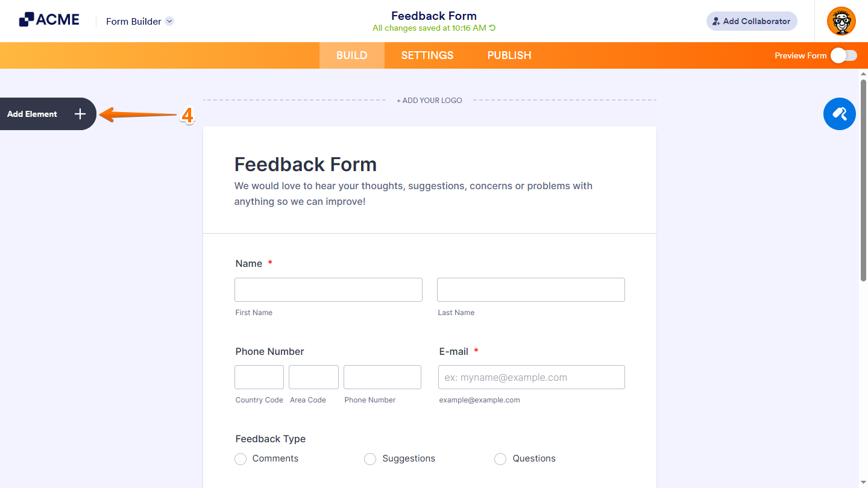868x488 pixels.
Task: Click the ACME logo
Action: pos(49,20)
